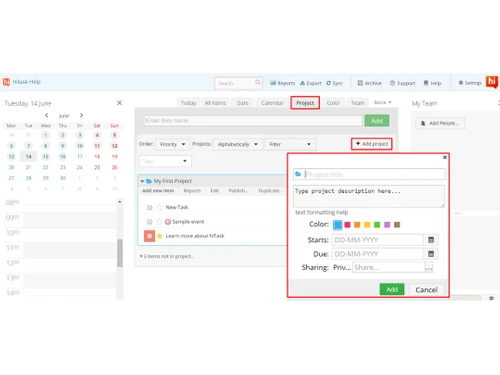Click the Hitask logo icon at top left
Image resolution: width=500 pixels, height=375 pixels.
(6, 82)
